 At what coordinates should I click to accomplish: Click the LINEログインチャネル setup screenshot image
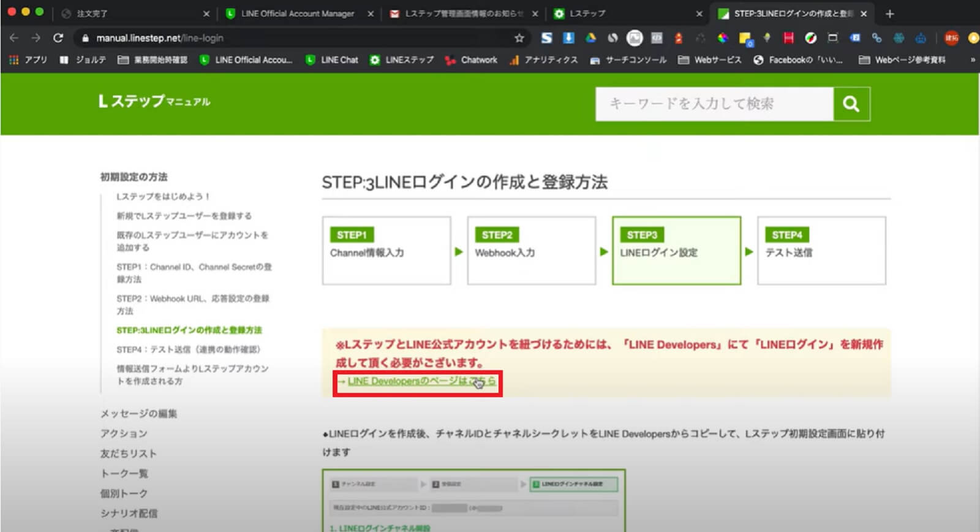point(473,500)
